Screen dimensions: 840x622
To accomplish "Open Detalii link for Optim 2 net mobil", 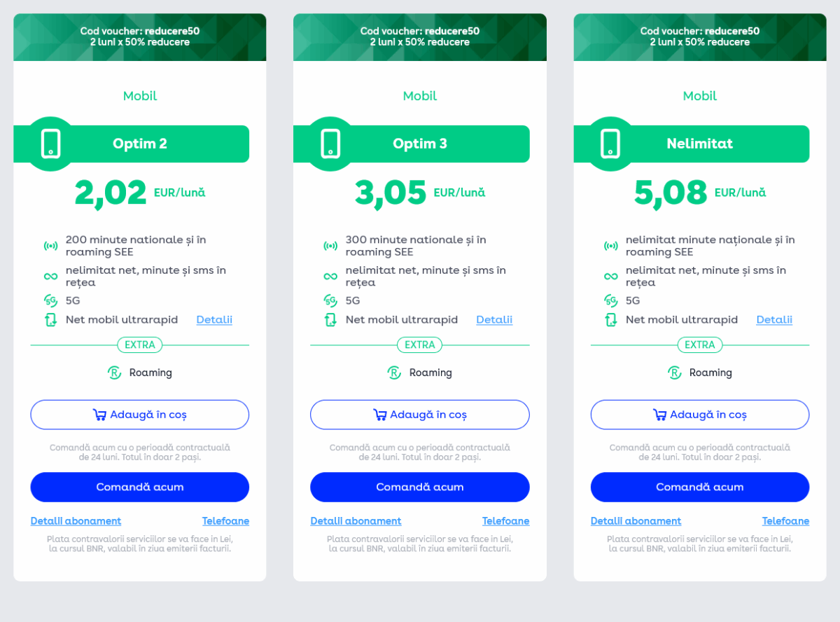I will point(214,320).
